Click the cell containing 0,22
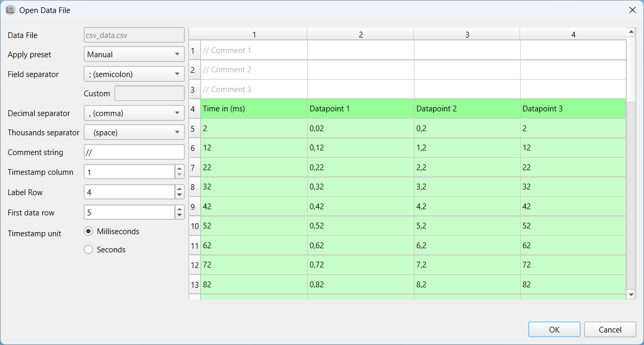The height and width of the screenshot is (345, 644). click(361, 168)
